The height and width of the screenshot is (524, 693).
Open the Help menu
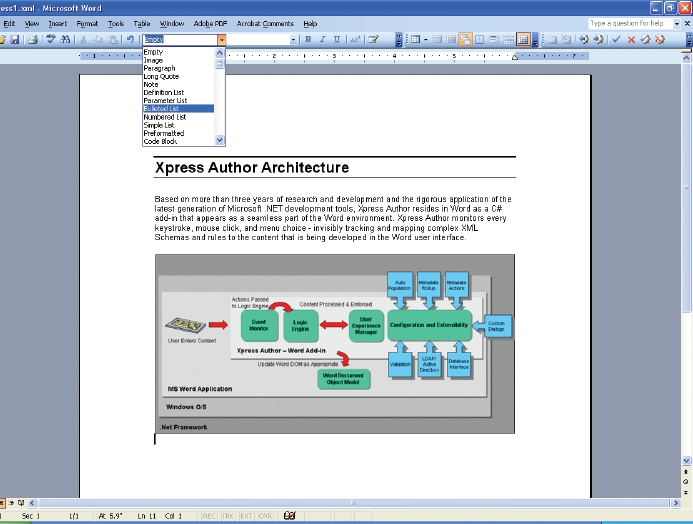[x=310, y=24]
